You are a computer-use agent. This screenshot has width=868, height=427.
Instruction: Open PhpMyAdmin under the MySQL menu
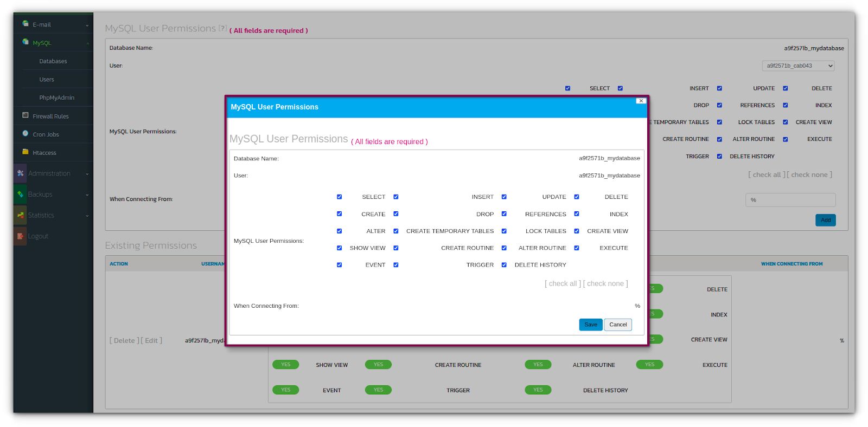pos(57,98)
